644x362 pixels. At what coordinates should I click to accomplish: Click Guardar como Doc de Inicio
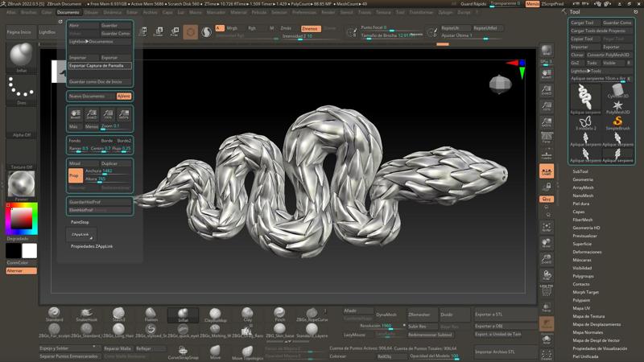[100, 82]
